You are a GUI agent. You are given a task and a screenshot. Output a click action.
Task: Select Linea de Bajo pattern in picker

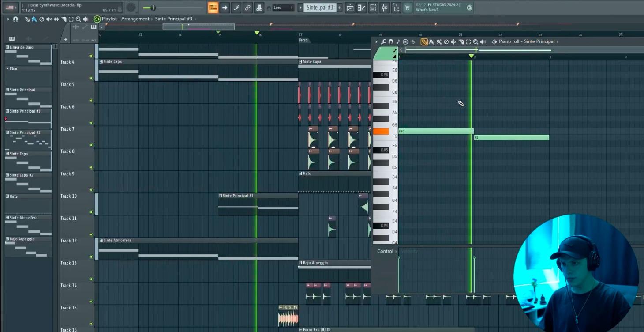click(x=28, y=56)
